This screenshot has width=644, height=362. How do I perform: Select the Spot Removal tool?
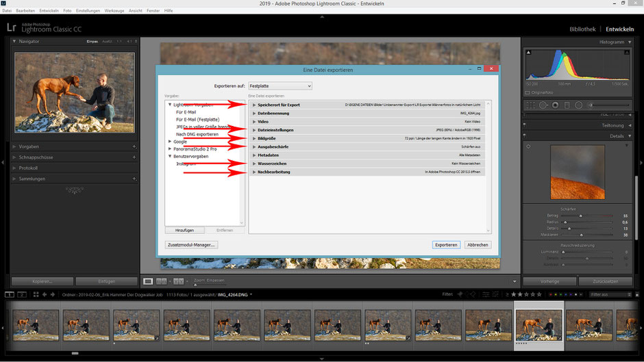point(543,105)
